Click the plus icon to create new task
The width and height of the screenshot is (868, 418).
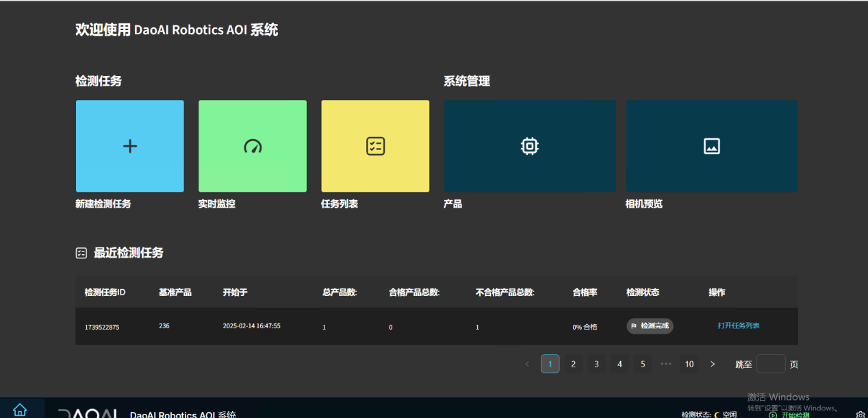pyautogui.click(x=129, y=146)
